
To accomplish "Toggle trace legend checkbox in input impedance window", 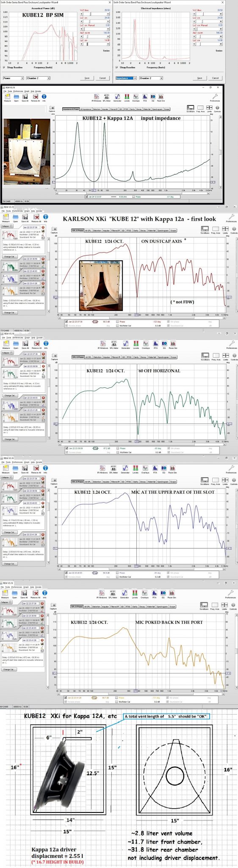I will coord(87,196).
